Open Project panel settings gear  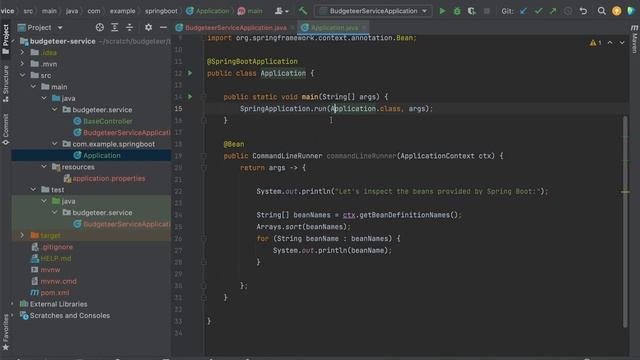[148, 27]
